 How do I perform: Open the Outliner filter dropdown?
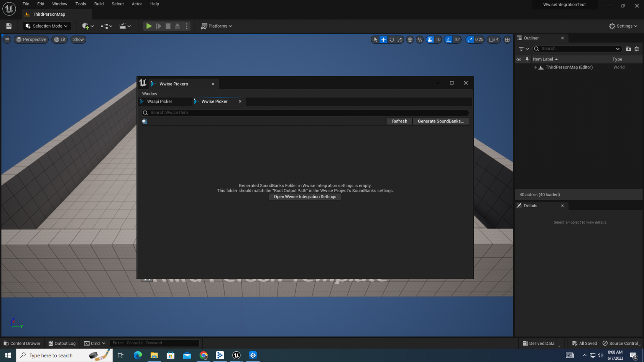[524, 49]
